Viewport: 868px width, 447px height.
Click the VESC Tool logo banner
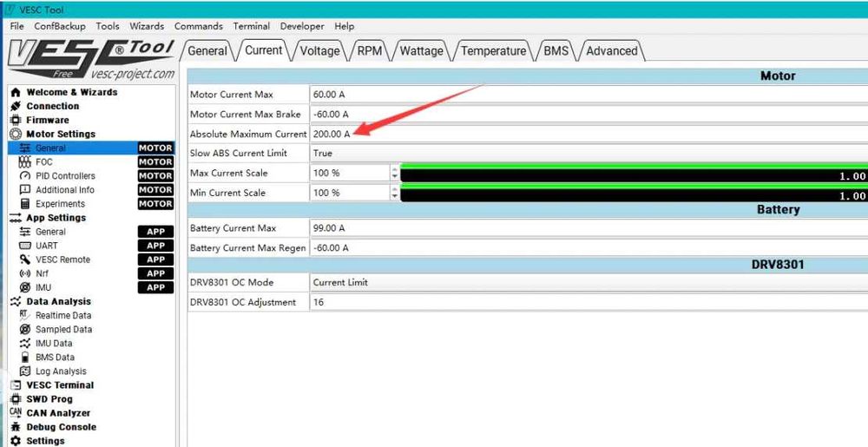click(x=91, y=59)
